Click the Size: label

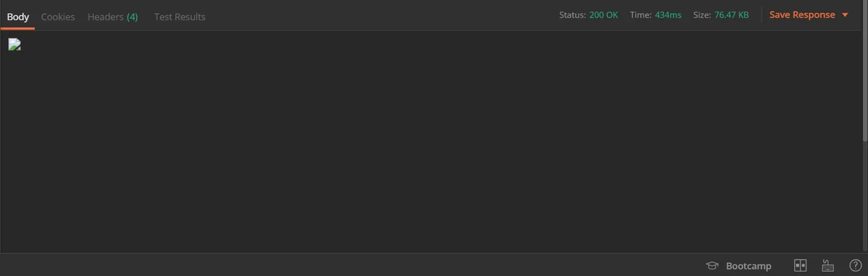pyautogui.click(x=702, y=14)
